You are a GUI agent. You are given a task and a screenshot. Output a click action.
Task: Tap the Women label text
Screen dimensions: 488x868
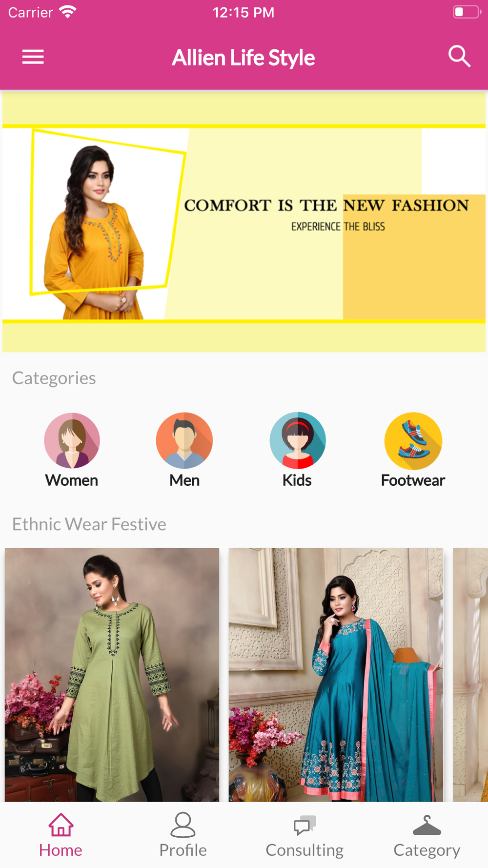coord(72,480)
